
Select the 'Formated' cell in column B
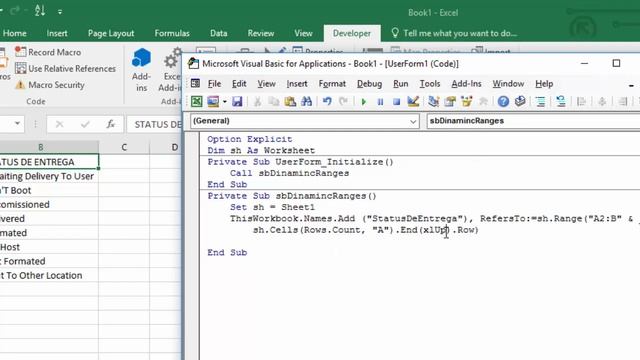click(x=49, y=261)
